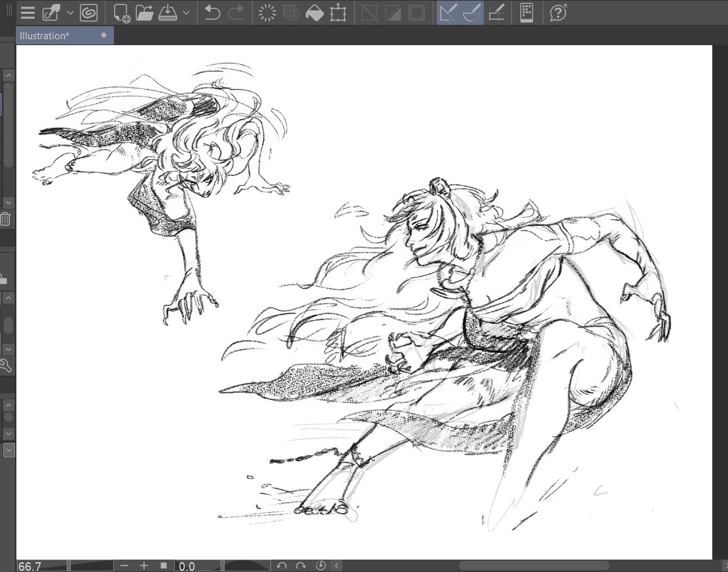Rotate the canvas right
The height and width of the screenshot is (572, 728).
pos(301,565)
